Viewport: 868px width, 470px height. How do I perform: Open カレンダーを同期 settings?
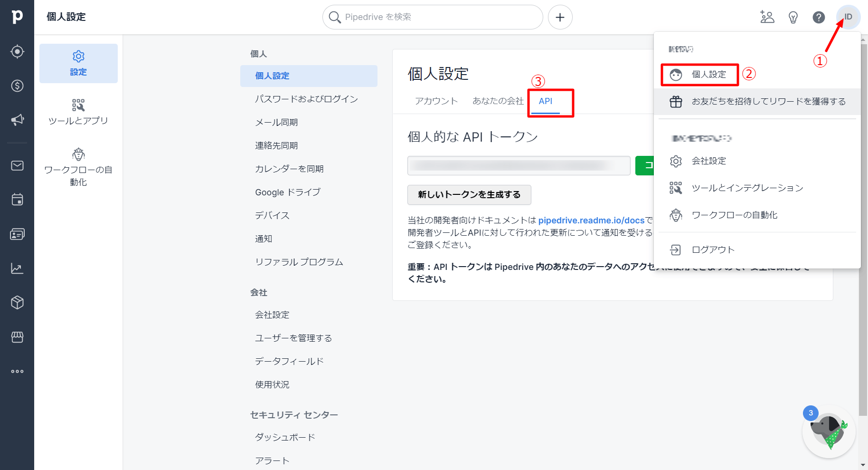pos(309,169)
